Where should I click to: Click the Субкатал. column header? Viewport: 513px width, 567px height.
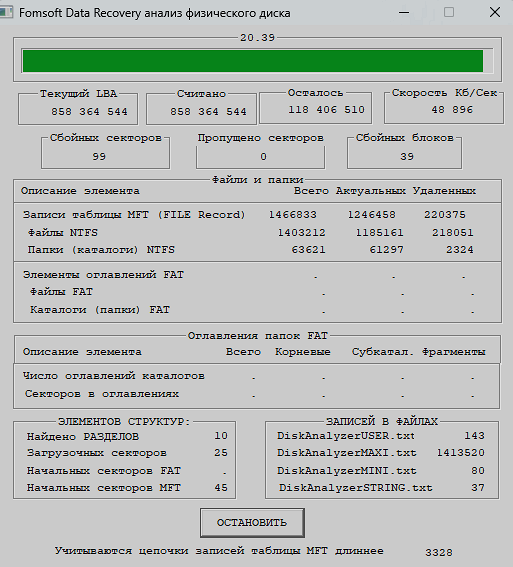click(383, 352)
